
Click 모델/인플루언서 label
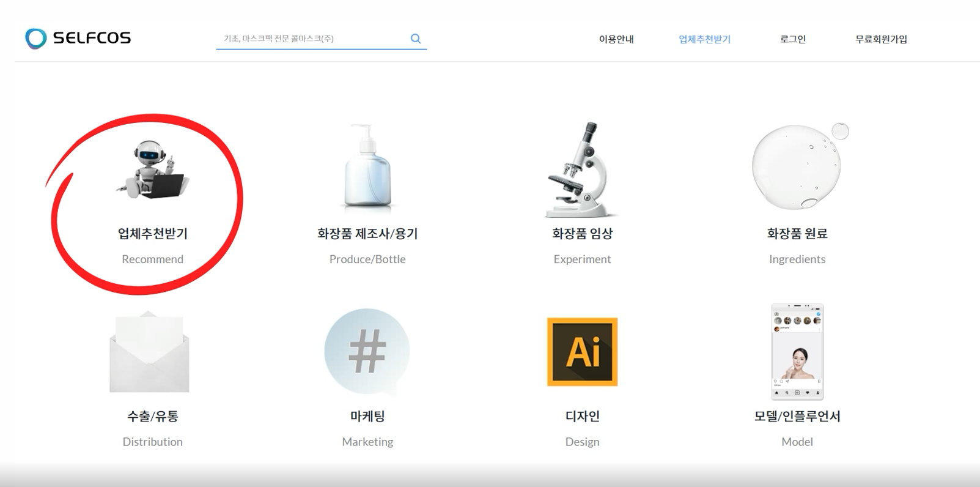point(797,416)
